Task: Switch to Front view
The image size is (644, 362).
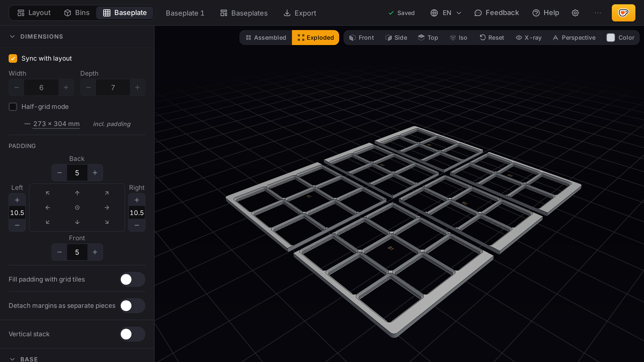Action: click(x=361, y=38)
